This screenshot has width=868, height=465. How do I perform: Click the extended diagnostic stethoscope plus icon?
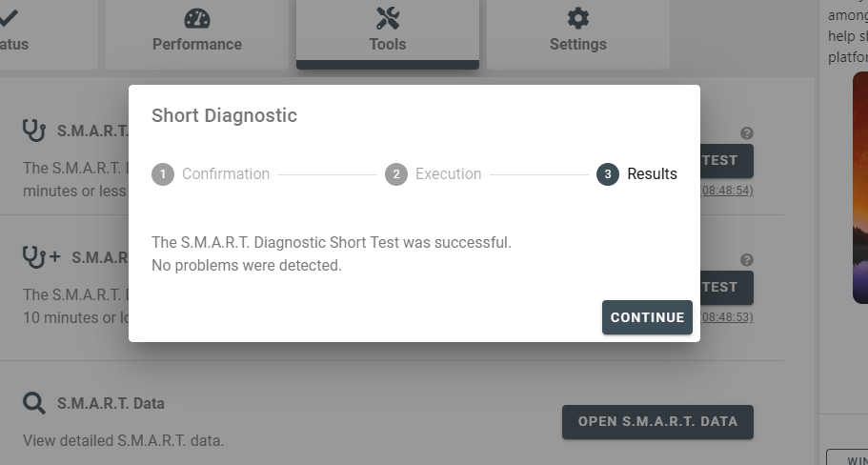coord(42,257)
